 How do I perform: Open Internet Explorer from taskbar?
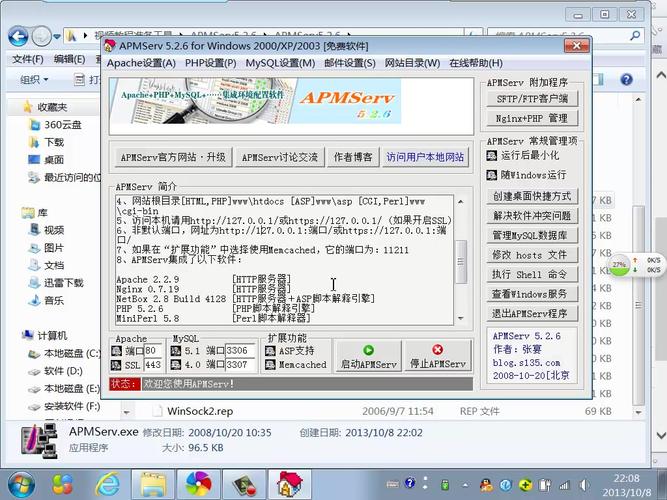107,485
